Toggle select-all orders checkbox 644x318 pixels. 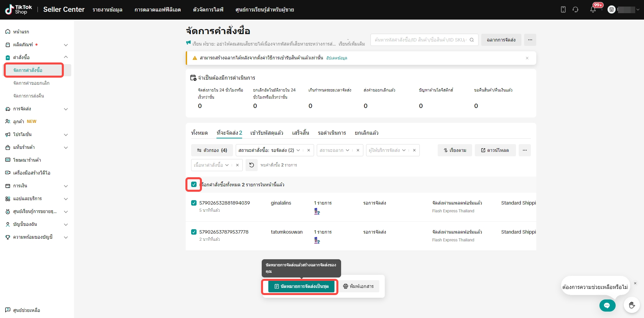pyautogui.click(x=194, y=184)
